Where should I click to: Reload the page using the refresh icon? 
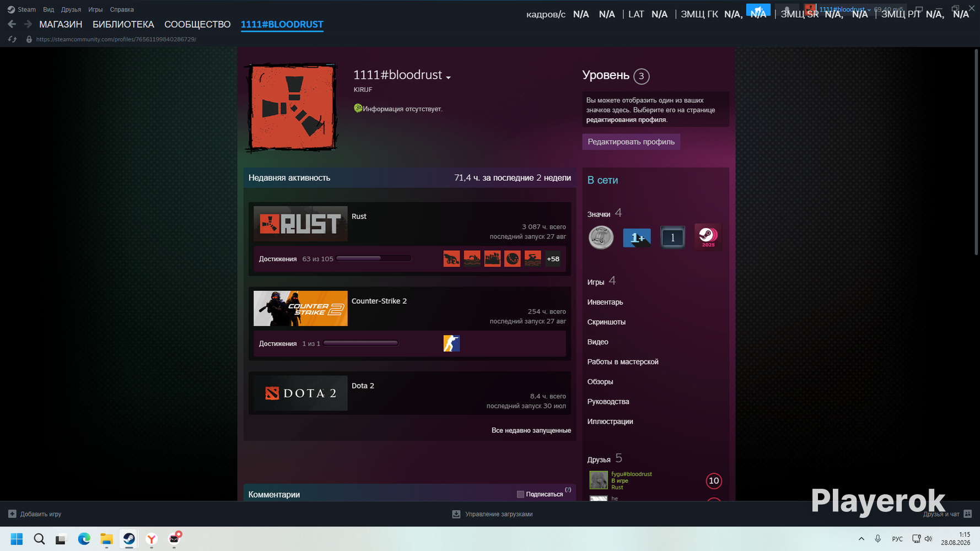click(12, 39)
